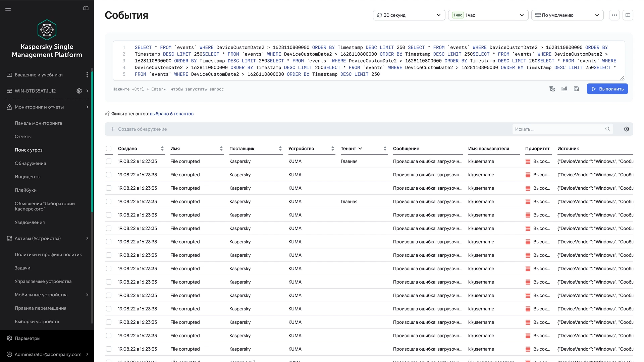Click Создать обнаружение button
The height and width of the screenshot is (362, 644).
click(x=139, y=129)
